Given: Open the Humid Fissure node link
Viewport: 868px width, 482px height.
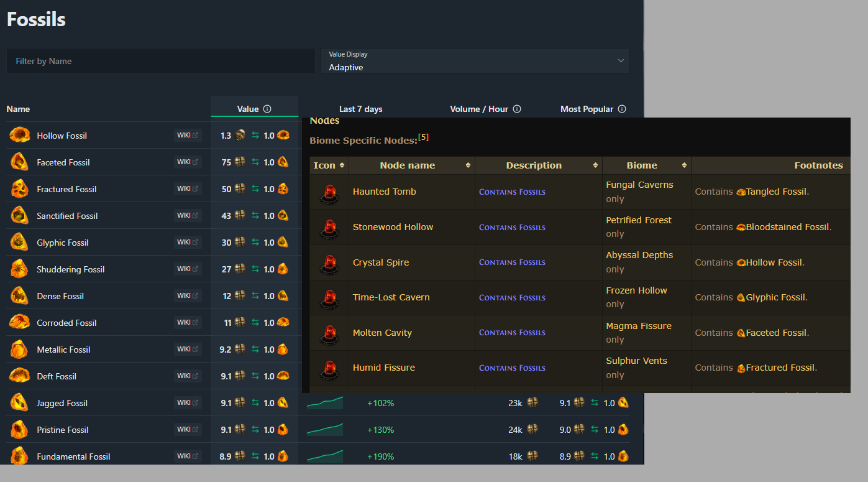Looking at the screenshot, I should coord(384,368).
